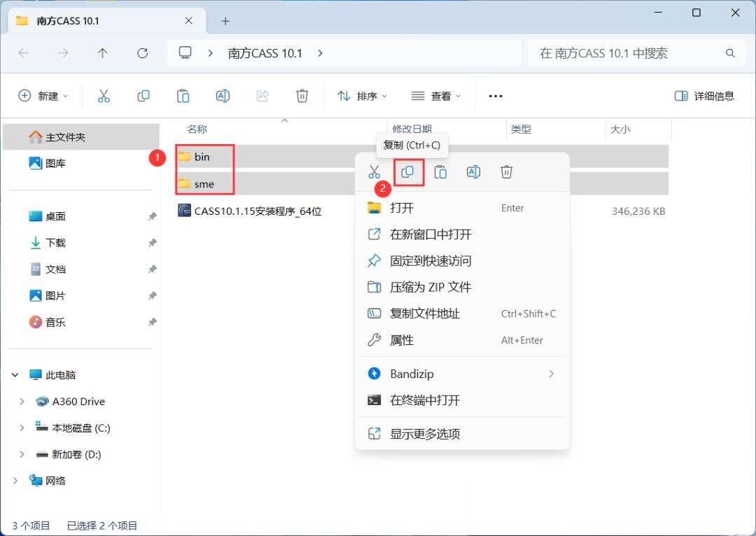Close the 南方CASS 10.1 tab
This screenshot has height=536, width=756.
[188, 21]
